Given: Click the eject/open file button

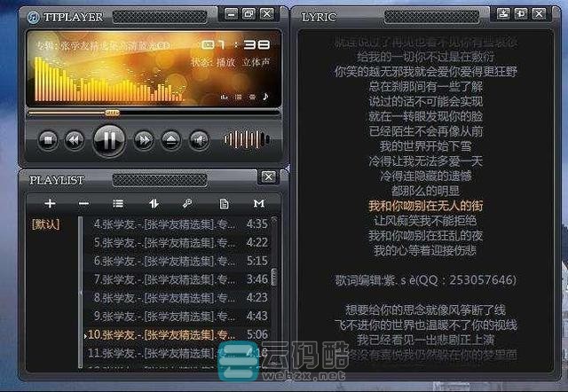Looking at the screenshot, I should click(171, 139).
